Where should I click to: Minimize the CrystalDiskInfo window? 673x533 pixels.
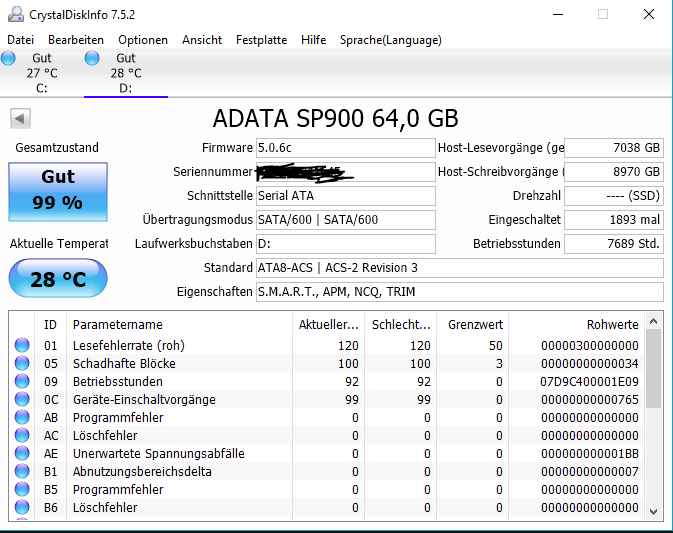pos(558,15)
